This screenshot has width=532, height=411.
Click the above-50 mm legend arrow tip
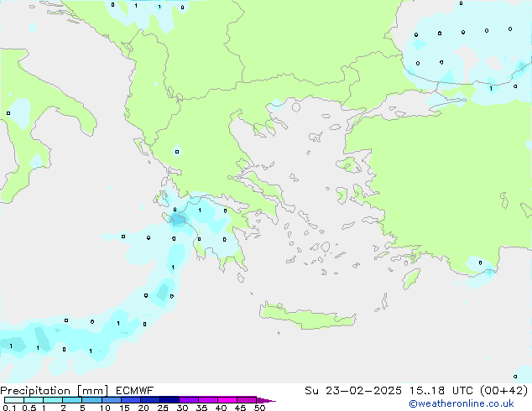pos(266,401)
